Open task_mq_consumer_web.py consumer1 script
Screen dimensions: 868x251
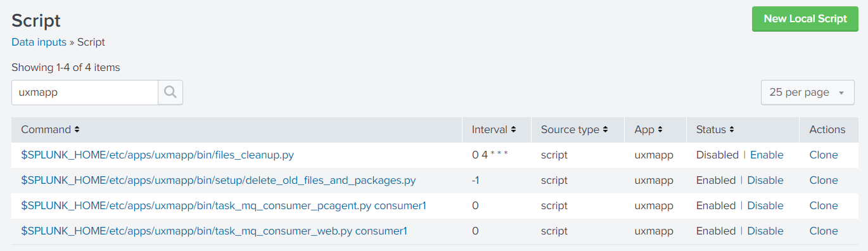coord(214,231)
